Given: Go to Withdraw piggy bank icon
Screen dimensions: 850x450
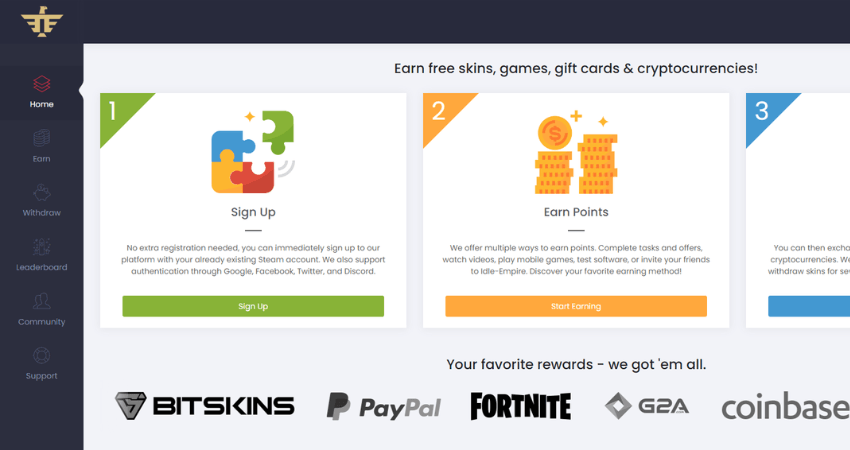Looking at the screenshot, I should (x=42, y=192).
